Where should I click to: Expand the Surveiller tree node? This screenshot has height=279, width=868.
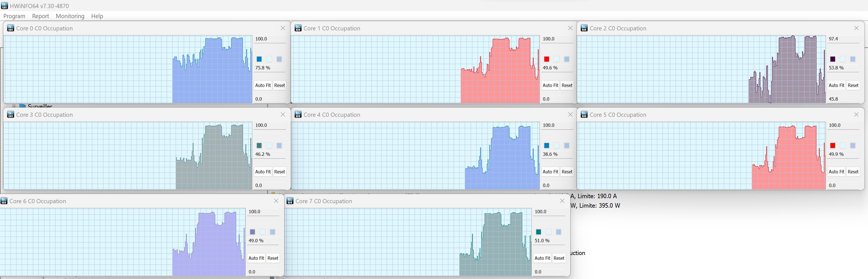pyautogui.click(x=14, y=106)
